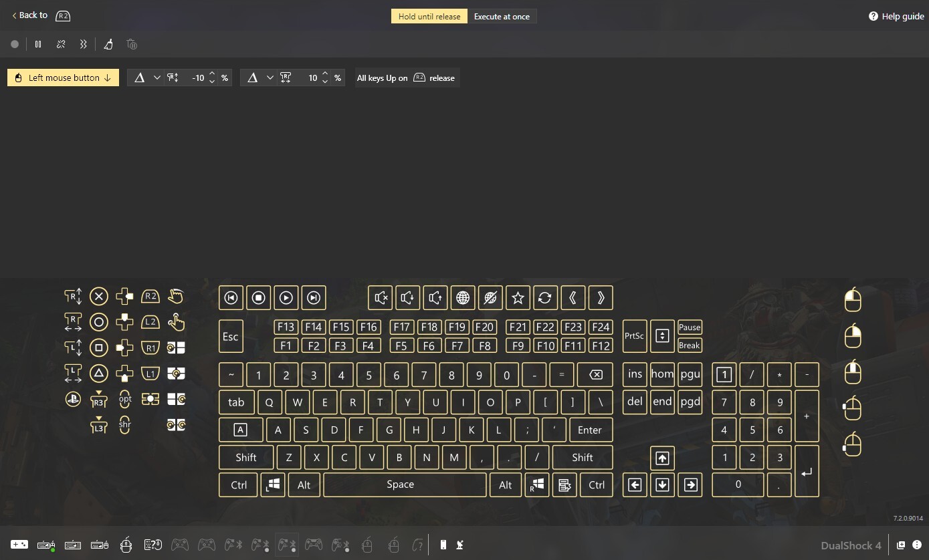Click the macro record button
The image size is (929, 560).
pos(15,44)
